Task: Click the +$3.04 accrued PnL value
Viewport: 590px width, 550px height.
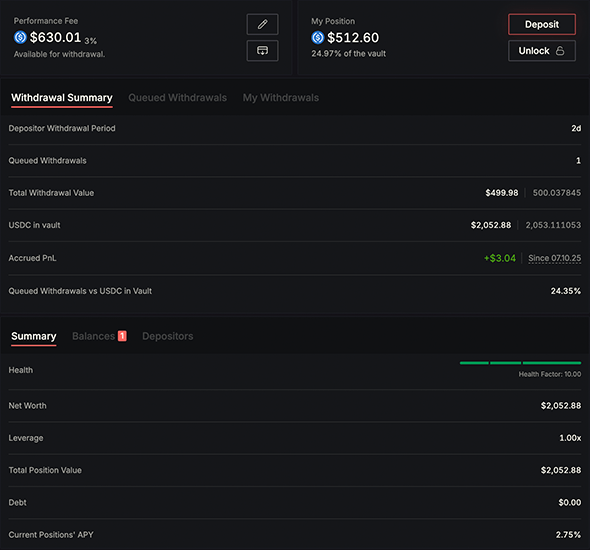Action: click(x=500, y=258)
